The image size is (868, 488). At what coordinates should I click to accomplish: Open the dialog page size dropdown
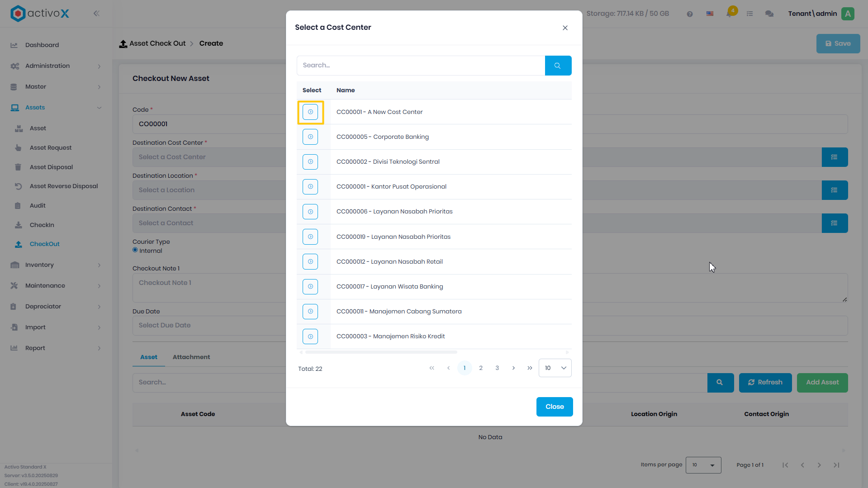click(555, 368)
